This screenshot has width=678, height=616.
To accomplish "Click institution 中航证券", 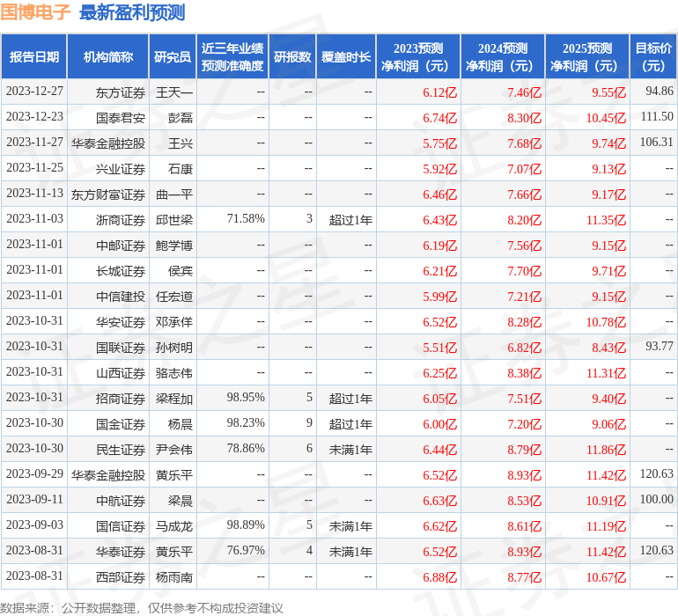I will [x=121, y=501].
